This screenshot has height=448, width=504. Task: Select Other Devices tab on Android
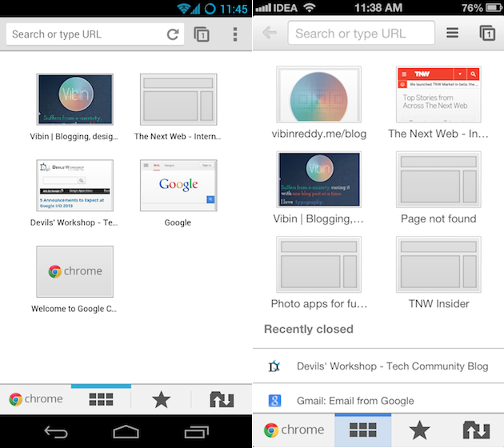222,399
